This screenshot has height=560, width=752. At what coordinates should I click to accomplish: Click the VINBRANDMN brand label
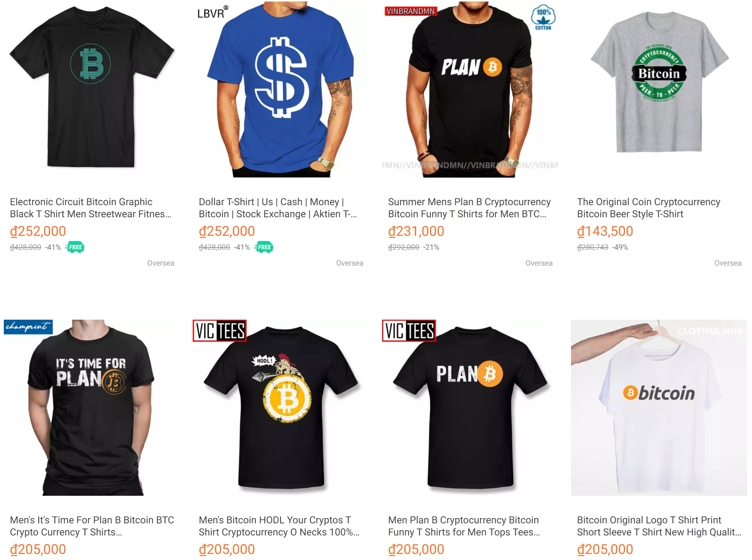410,11
